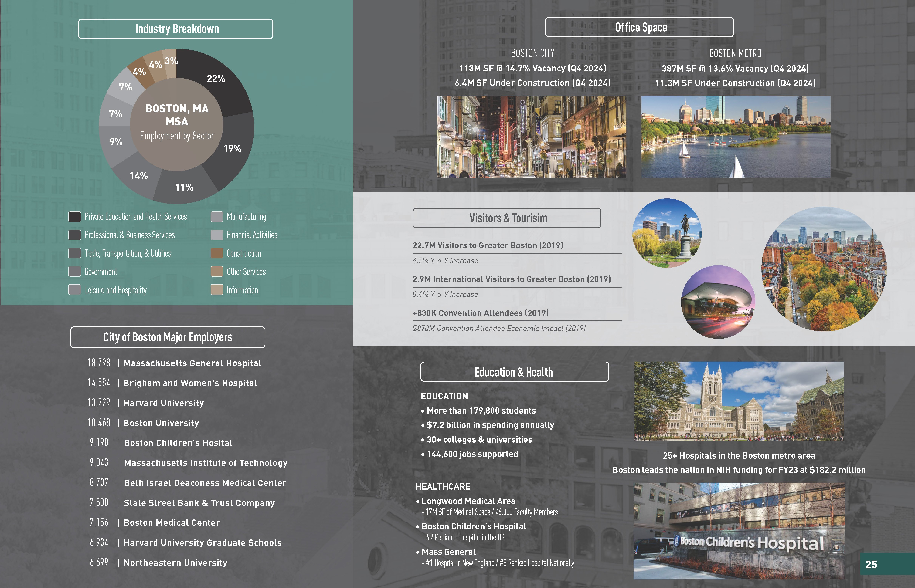Click the equestrian statue circular photo

pyautogui.click(x=667, y=233)
